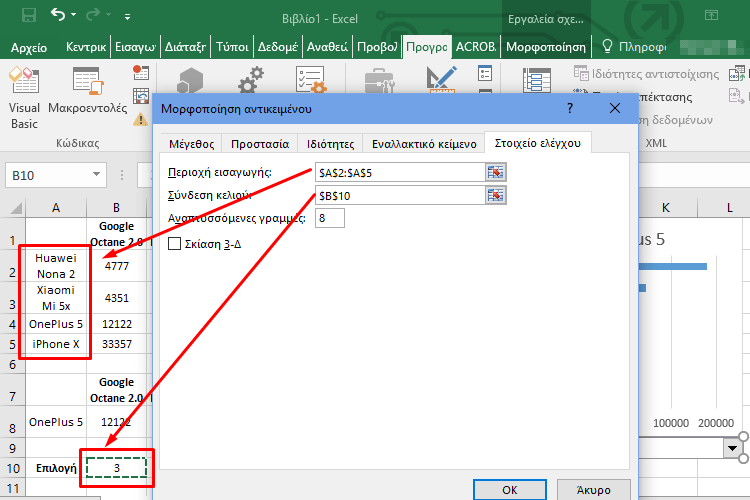Open Quick Access Toolbar customize dropdown
This screenshot has height=500, width=750.
(x=126, y=18)
